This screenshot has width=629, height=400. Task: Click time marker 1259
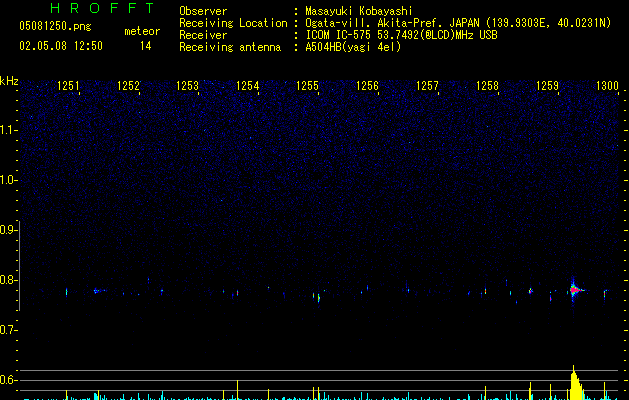tap(547, 86)
